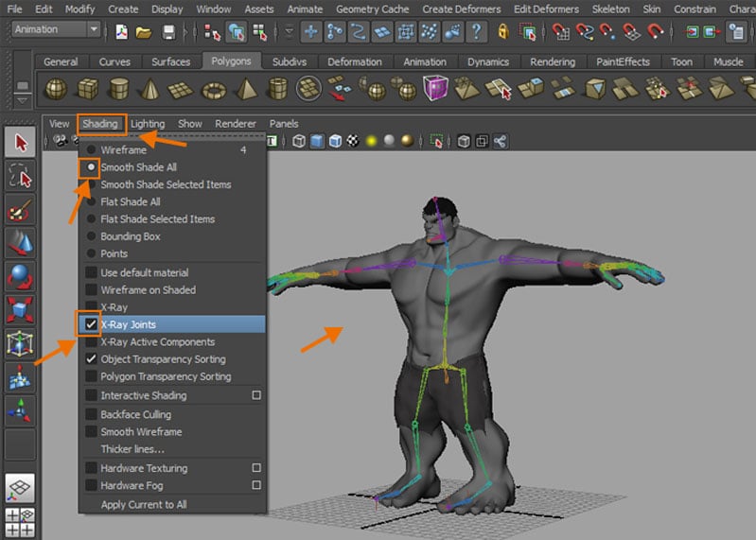Select the arrow Select tool in toolbox
Image resolution: width=756 pixels, height=540 pixels.
[20, 143]
